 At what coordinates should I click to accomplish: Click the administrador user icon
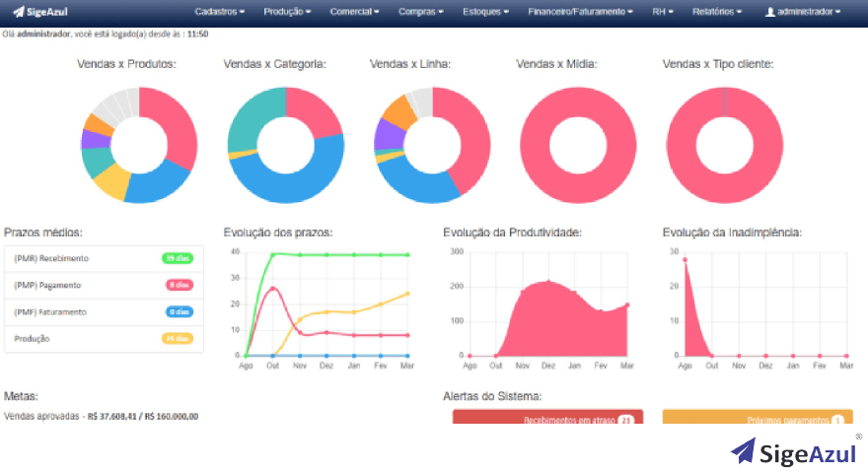pyautogui.click(x=770, y=12)
